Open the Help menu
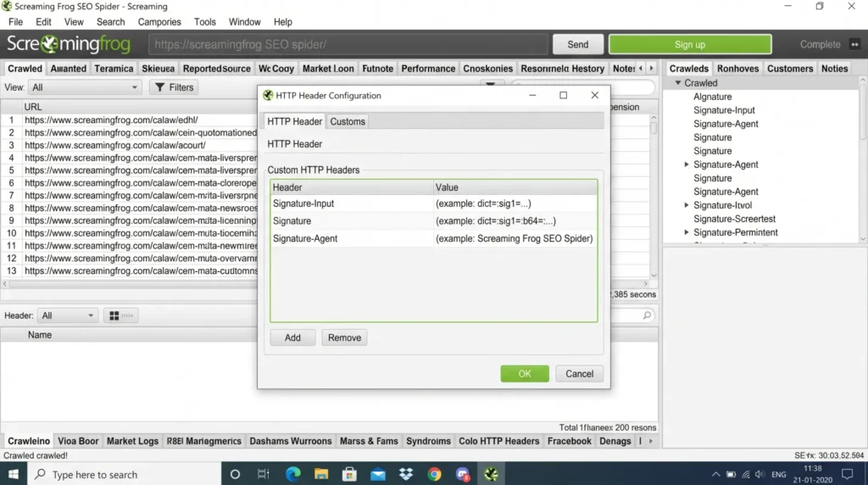This screenshot has width=868, height=485. pyautogui.click(x=283, y=22)
